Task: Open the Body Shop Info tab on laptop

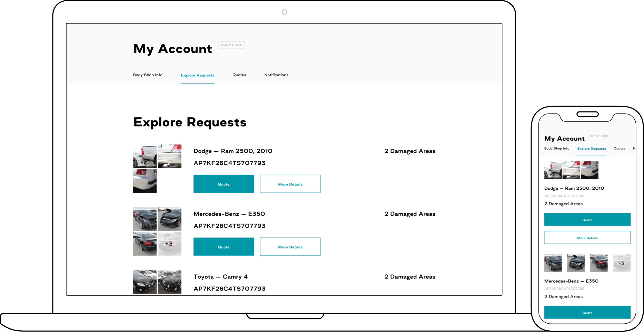Action: click(x=148, y=75)
